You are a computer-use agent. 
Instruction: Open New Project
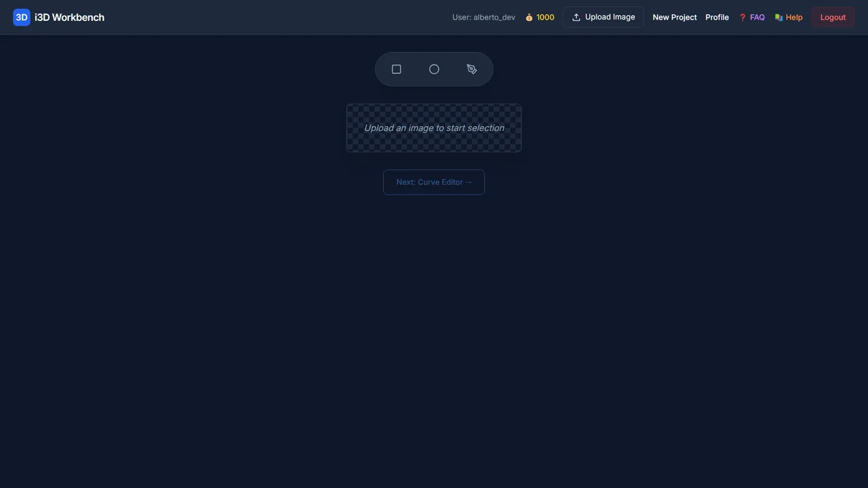click(x=675, y=18)
